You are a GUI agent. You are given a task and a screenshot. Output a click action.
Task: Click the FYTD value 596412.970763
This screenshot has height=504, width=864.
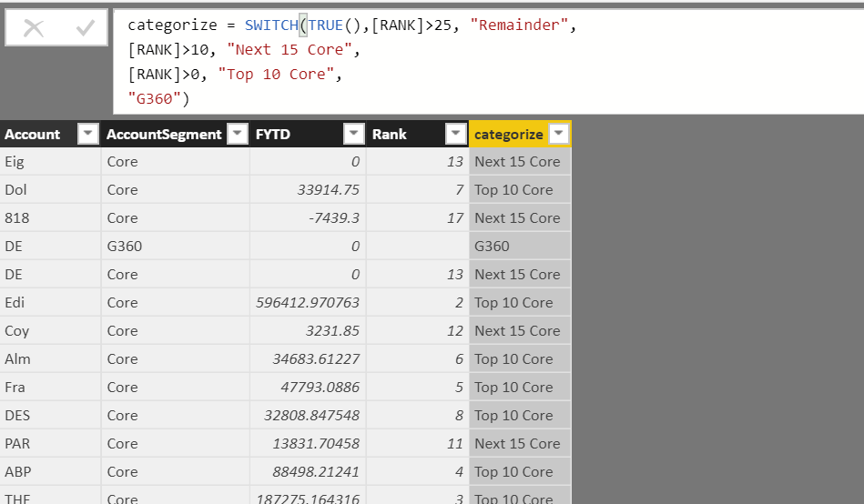pos(308,302)
